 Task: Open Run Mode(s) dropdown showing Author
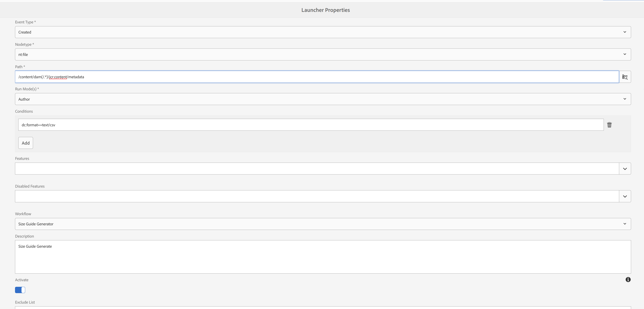(x=323, y=99)
